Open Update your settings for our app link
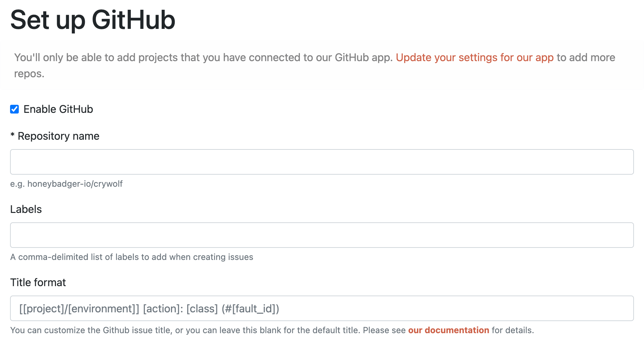 (474, 57)
